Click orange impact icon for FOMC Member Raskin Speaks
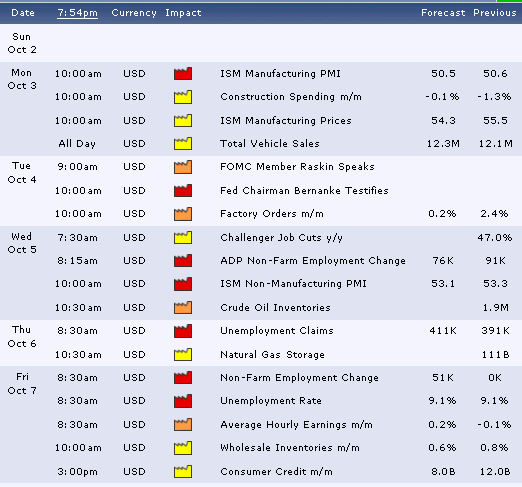The image size is (522, 487). [x=183, y=167]
